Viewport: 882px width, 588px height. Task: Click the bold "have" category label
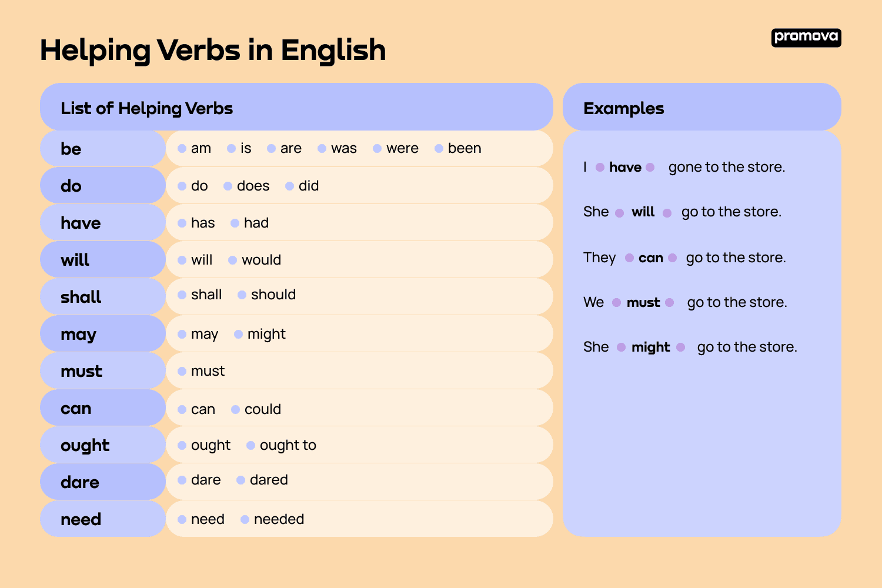pyautogui.click(x=81, y=223)
